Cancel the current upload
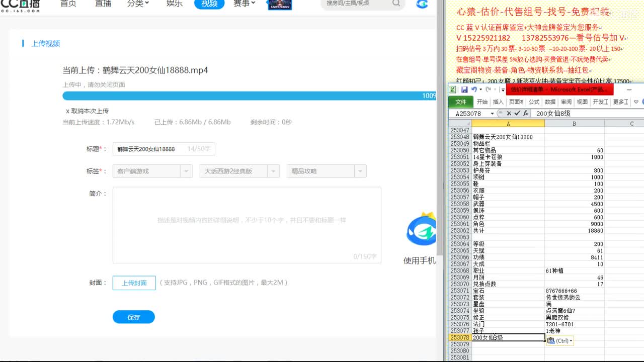The width and height of the screenshot is (644, 362). pyautogui.click(x=88, y=111)
